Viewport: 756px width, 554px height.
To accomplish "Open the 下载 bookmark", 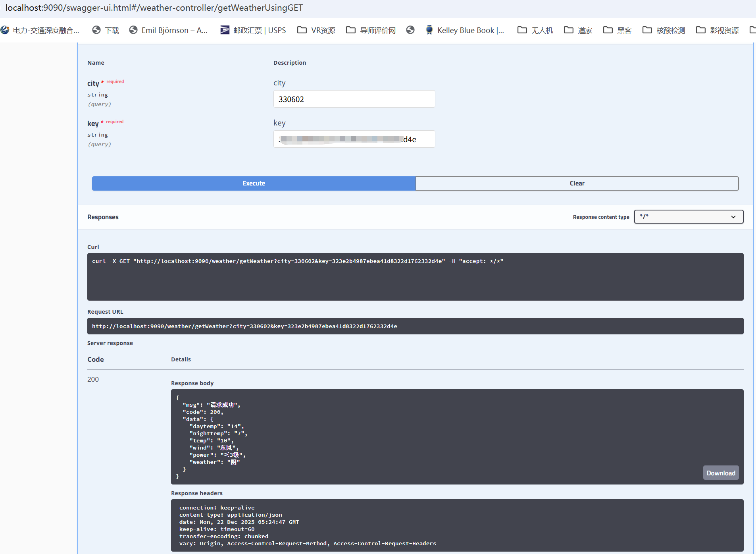I will point(106,30).
